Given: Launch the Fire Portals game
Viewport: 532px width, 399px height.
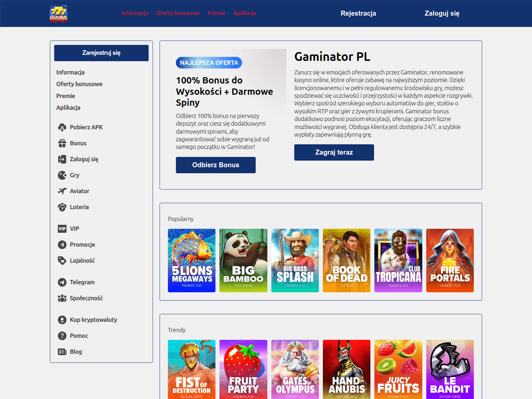Looking at the screenshot, I should (450, 260).
